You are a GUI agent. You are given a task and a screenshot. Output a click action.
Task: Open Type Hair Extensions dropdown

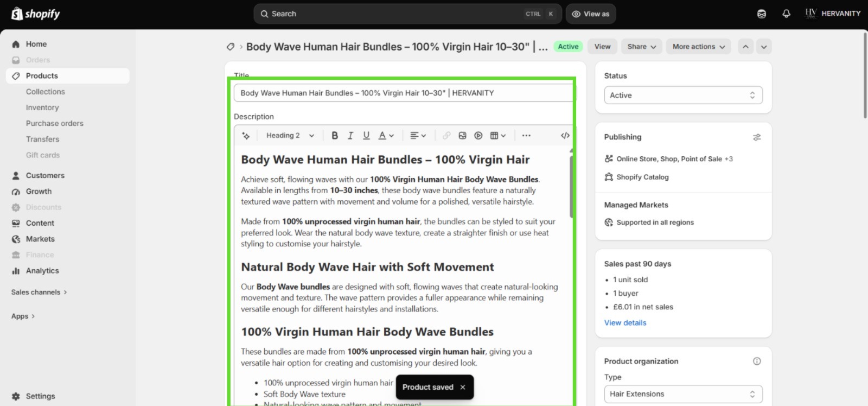pos(683,394)
